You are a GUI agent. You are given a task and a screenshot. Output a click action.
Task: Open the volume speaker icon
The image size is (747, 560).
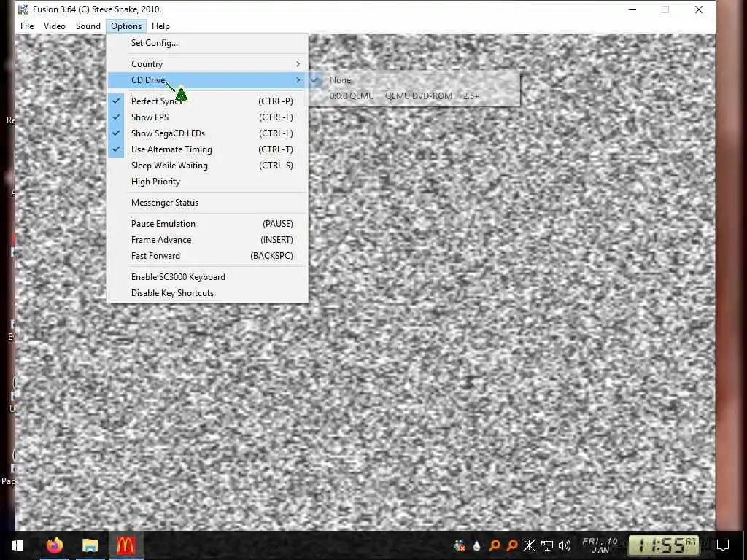point(565,545)
